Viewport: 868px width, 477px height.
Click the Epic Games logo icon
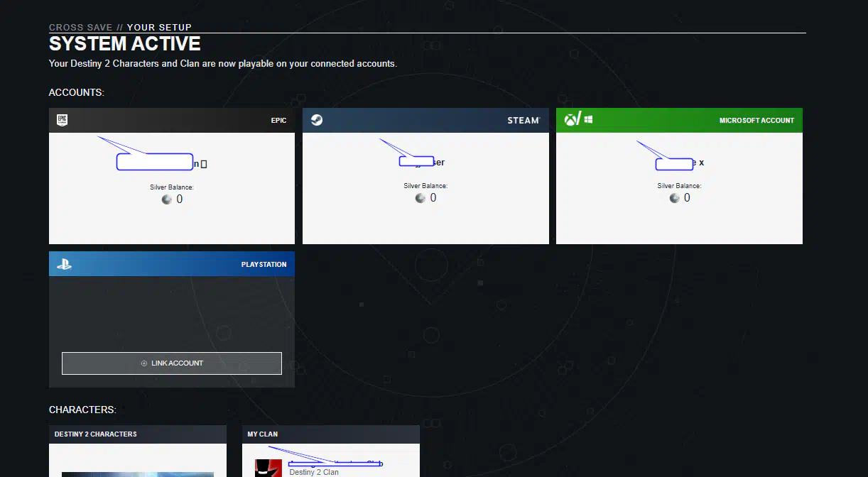coord(62,120)
